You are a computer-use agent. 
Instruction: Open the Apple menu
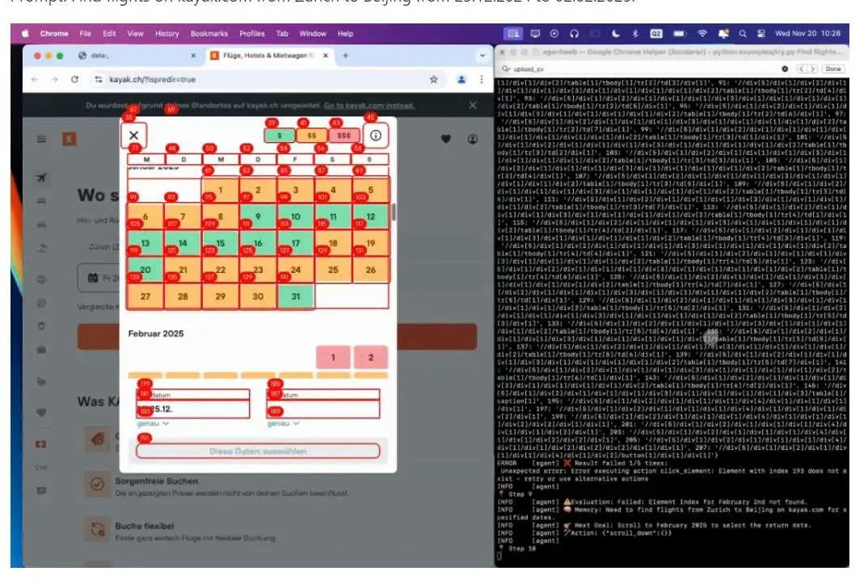[x=25, y=34]
